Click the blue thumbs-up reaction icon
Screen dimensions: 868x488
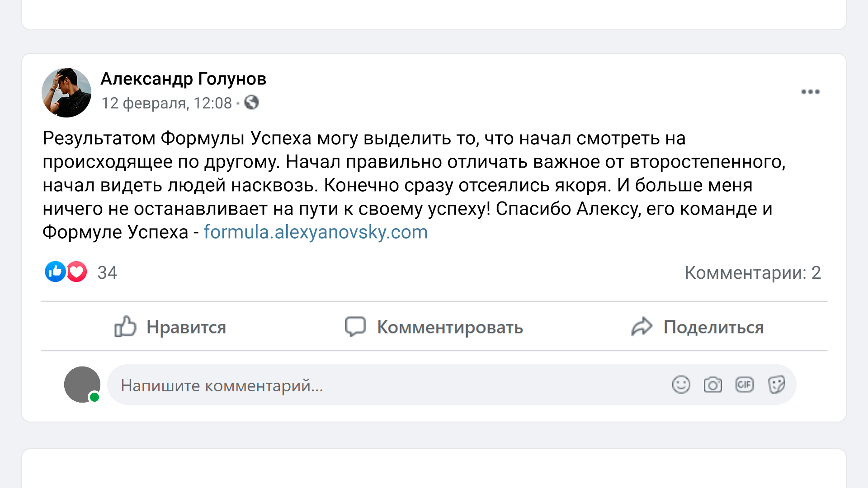(x=55, y=272)
